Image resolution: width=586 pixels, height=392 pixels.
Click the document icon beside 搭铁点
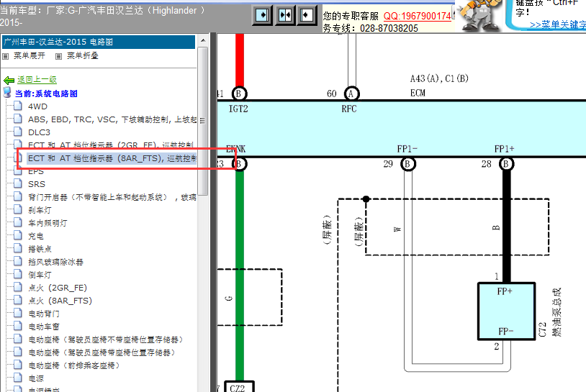[17, 248]
